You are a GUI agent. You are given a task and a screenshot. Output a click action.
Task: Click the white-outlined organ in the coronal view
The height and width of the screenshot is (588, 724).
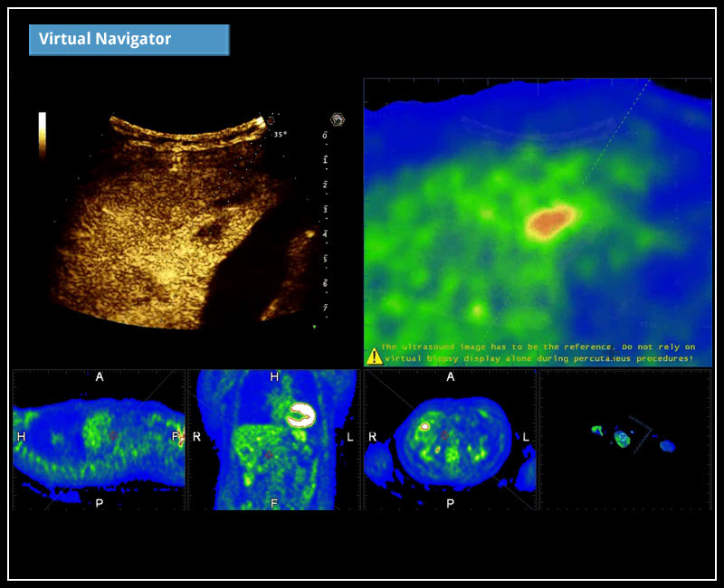(x=300, y=415)
